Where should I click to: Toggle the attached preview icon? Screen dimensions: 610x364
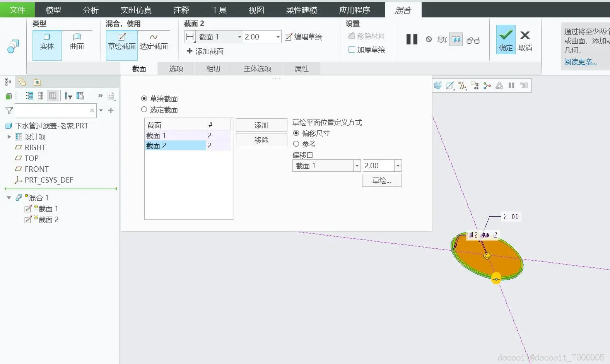pyautogui.click(x=456, y=39)
